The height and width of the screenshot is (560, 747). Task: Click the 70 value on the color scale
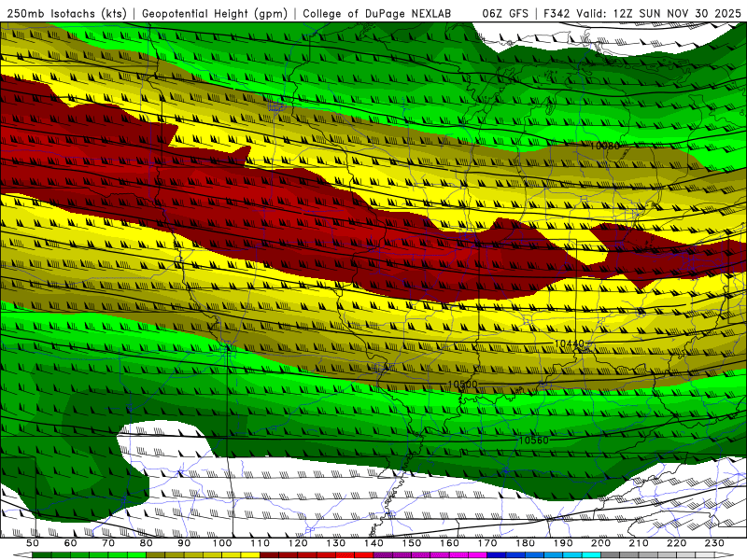108,543
